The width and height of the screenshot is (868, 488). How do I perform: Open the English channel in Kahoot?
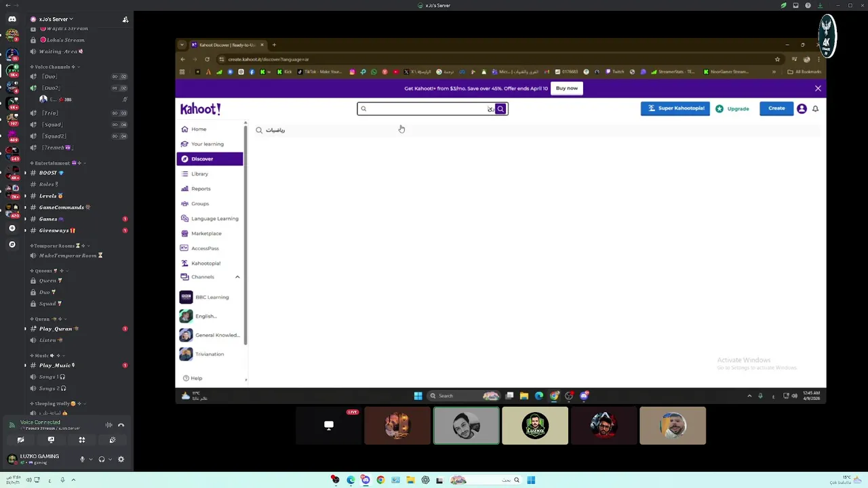210,316
